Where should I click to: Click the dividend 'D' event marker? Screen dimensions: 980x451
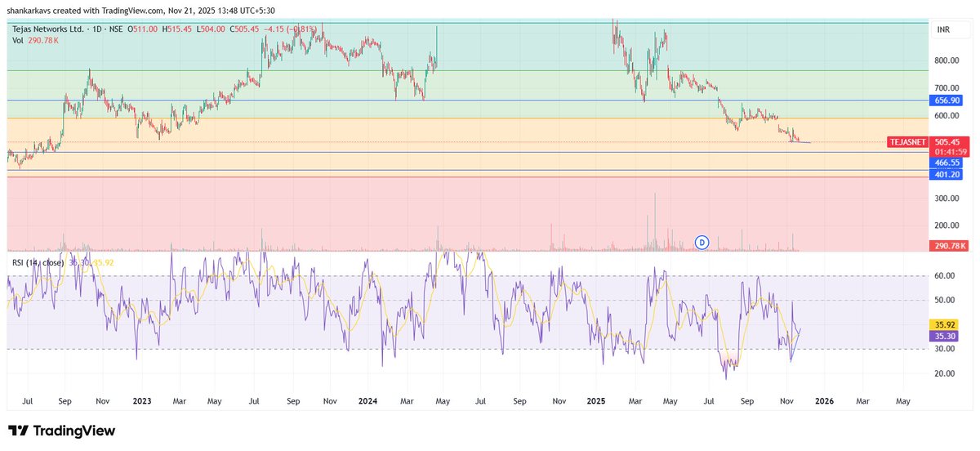coord(701,242)
